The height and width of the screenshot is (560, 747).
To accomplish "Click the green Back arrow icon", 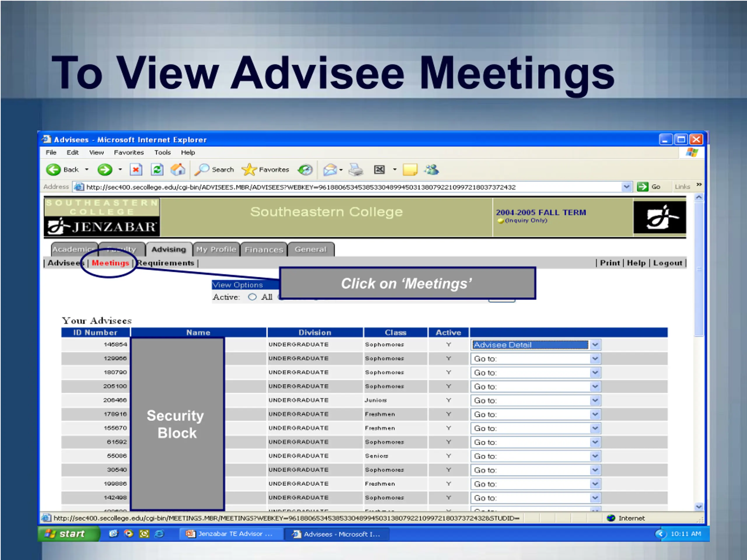I will [53, 169].
